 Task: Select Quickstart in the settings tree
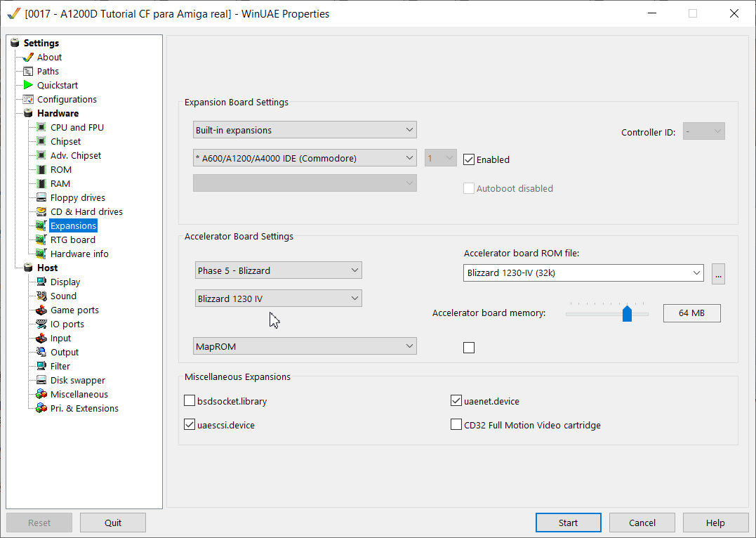coord(58,85)
